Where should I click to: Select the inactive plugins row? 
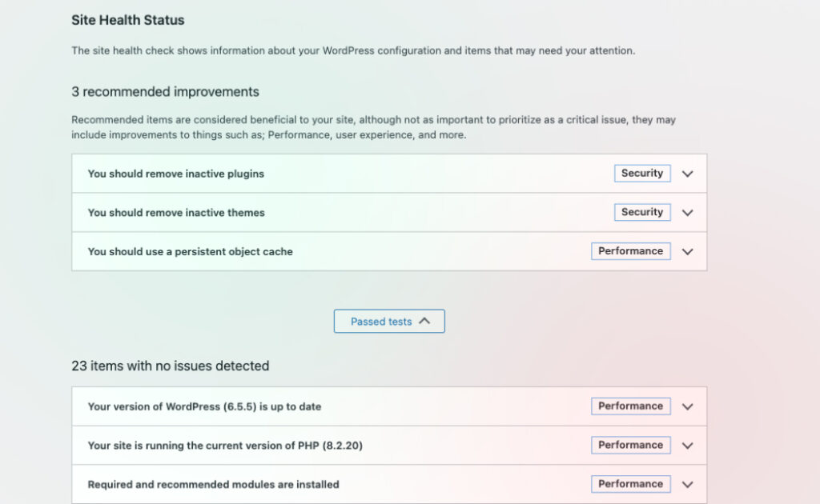[x=320, y=173]
